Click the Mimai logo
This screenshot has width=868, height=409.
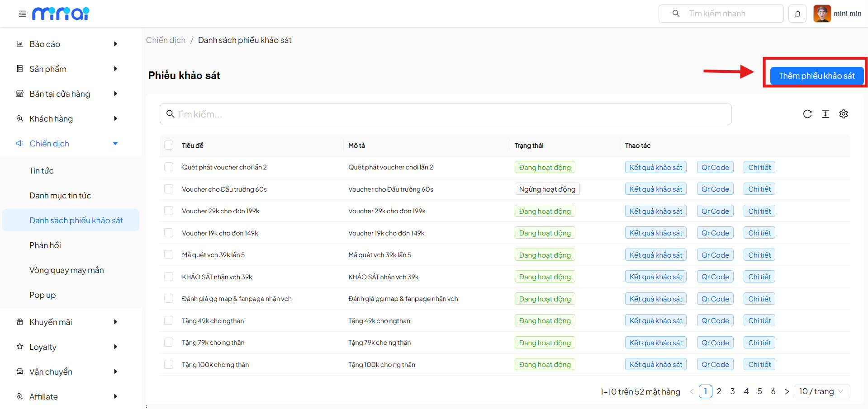tap(61, 14)
